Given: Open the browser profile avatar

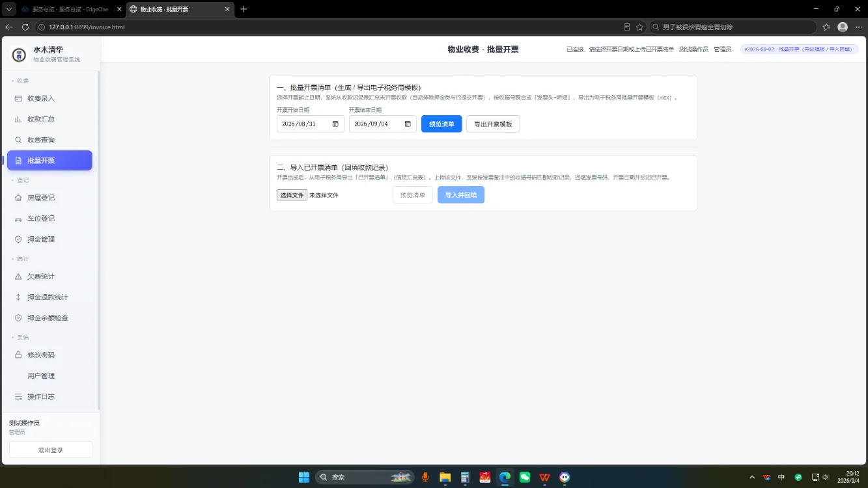Looking at the screenshot, I should point(843,27).
